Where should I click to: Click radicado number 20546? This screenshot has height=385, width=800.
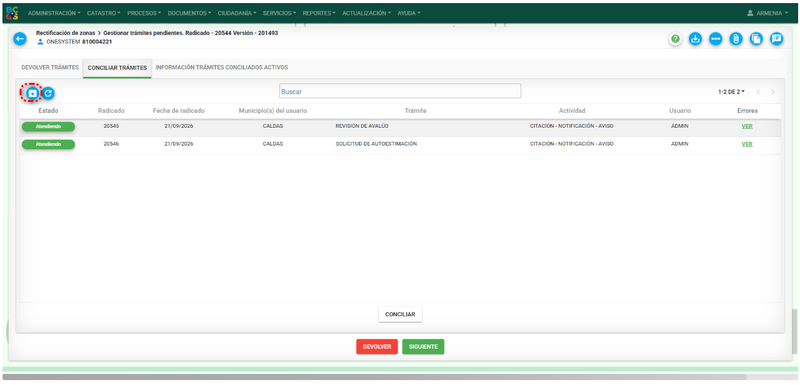[111, 144]
